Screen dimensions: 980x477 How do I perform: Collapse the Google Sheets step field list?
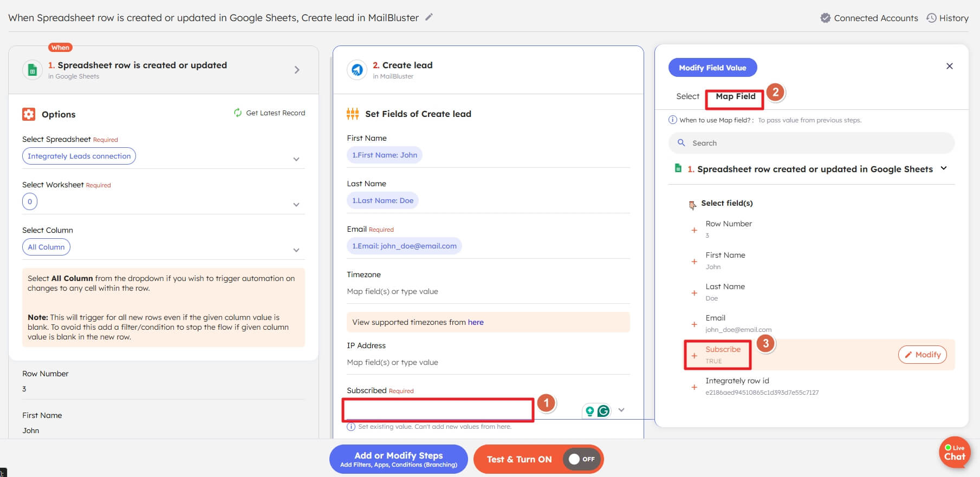(x=944, y=168)
